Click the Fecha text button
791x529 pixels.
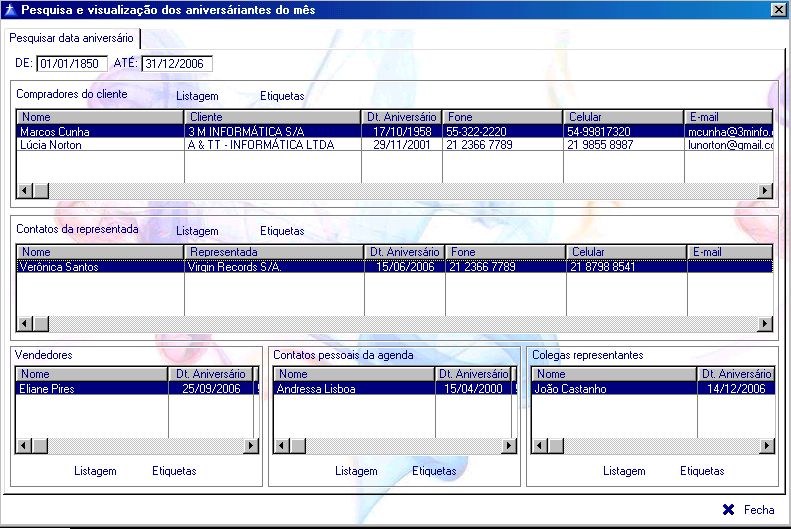[759, 510]
